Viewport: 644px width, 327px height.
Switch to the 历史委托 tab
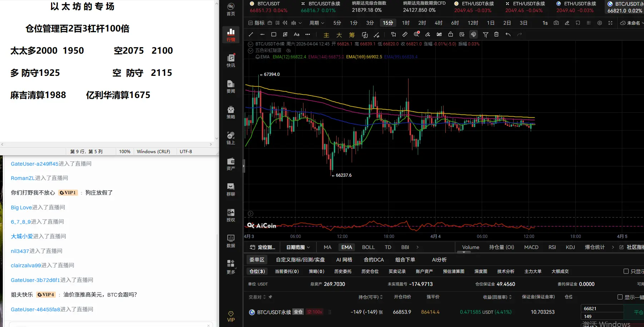(x=343, y=271)
